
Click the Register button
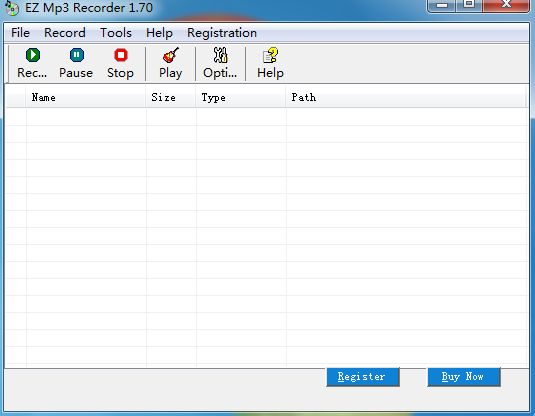point(363,377)
